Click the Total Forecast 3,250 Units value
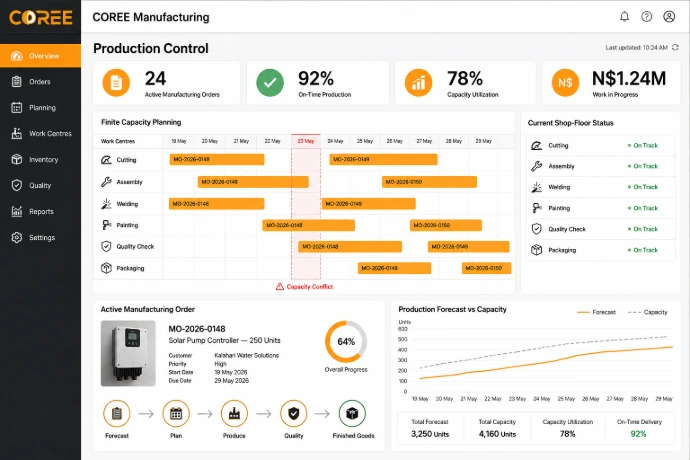The height and width of the screenshot is (460, 690). tap(430, 434)
